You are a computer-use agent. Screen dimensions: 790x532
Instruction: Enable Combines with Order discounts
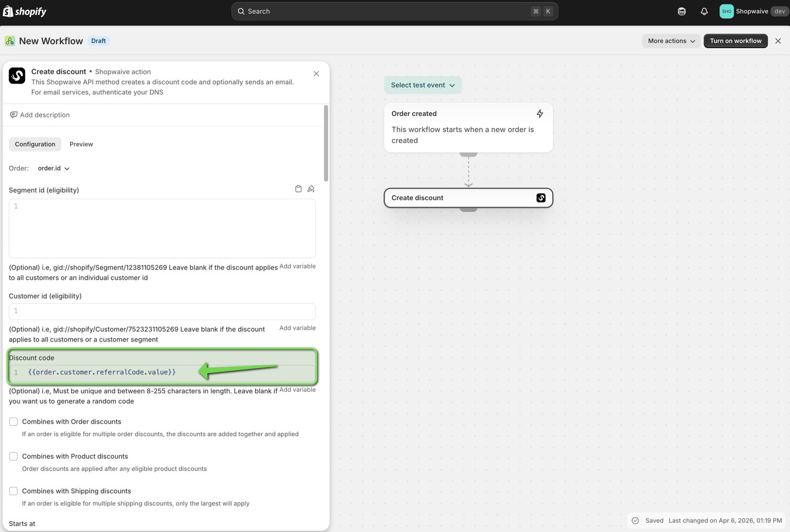pyautogui.click(x=13, y=422)
